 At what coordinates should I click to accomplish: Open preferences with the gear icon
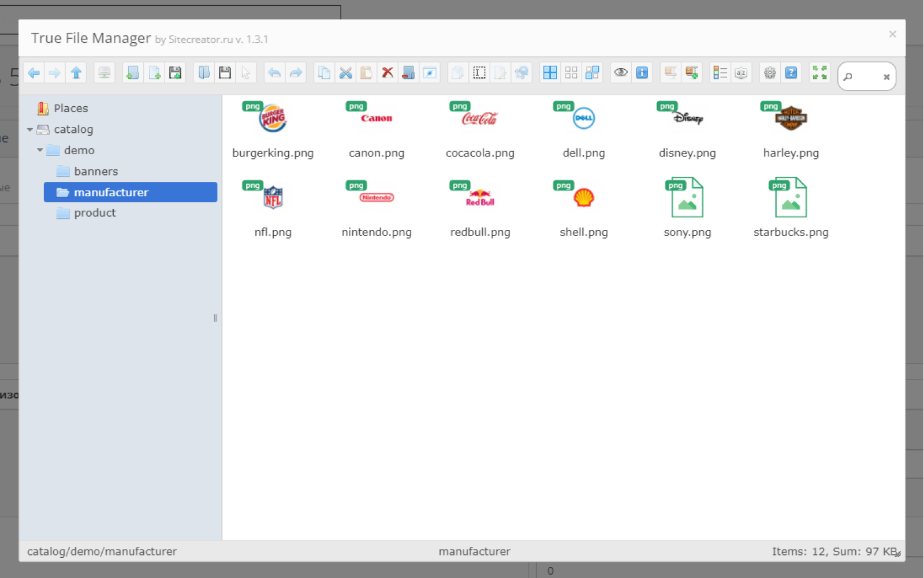pyautogui.click(x=770, y=73)
